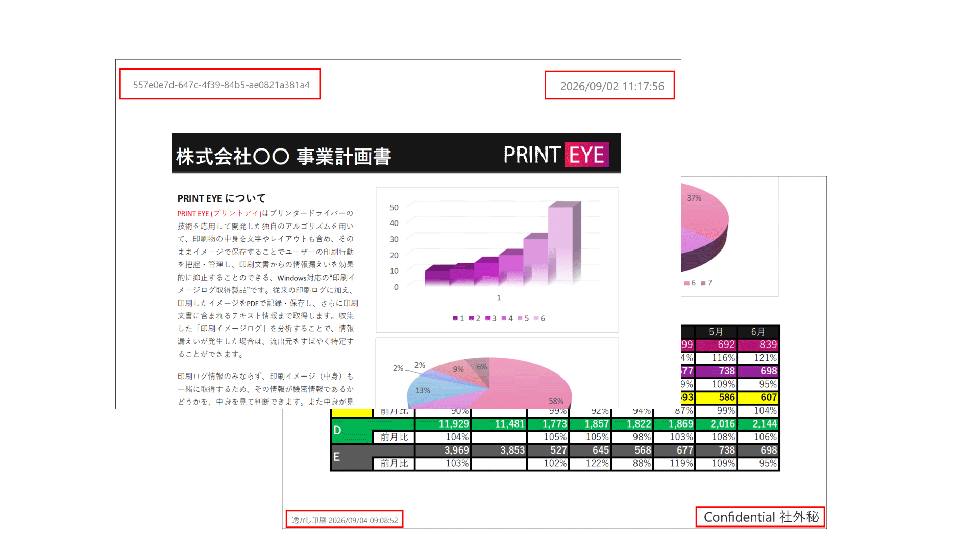Click the Confidential 社外秘 footer label
The height and width of the screenshot is (551, 980).
click(761, 517)
